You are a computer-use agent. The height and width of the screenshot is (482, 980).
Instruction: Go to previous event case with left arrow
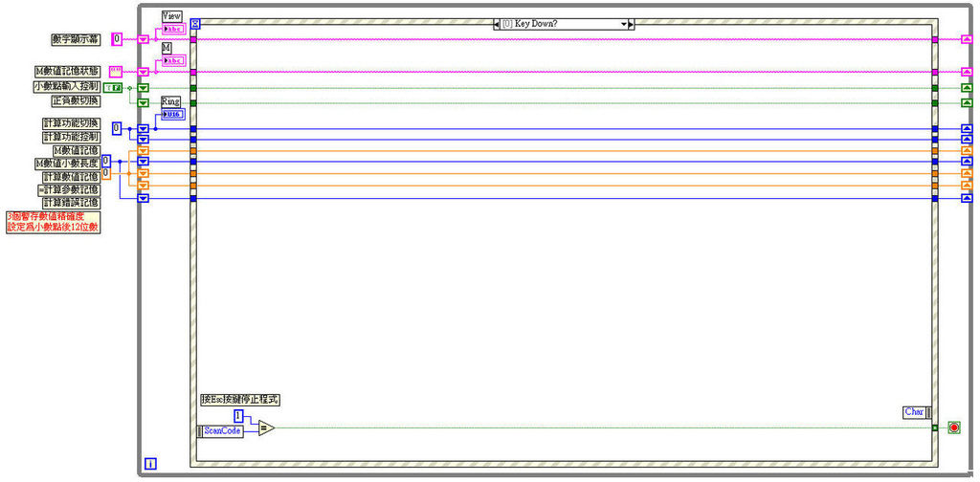tap(497, 24)
